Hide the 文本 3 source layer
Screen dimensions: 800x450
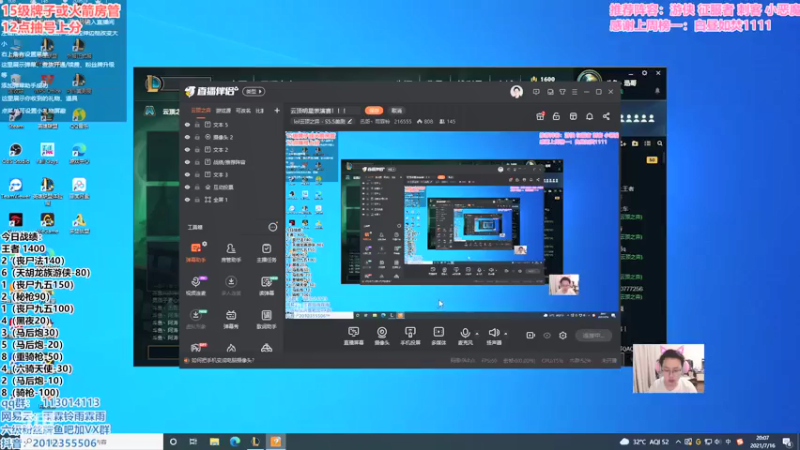click(187, 174)
